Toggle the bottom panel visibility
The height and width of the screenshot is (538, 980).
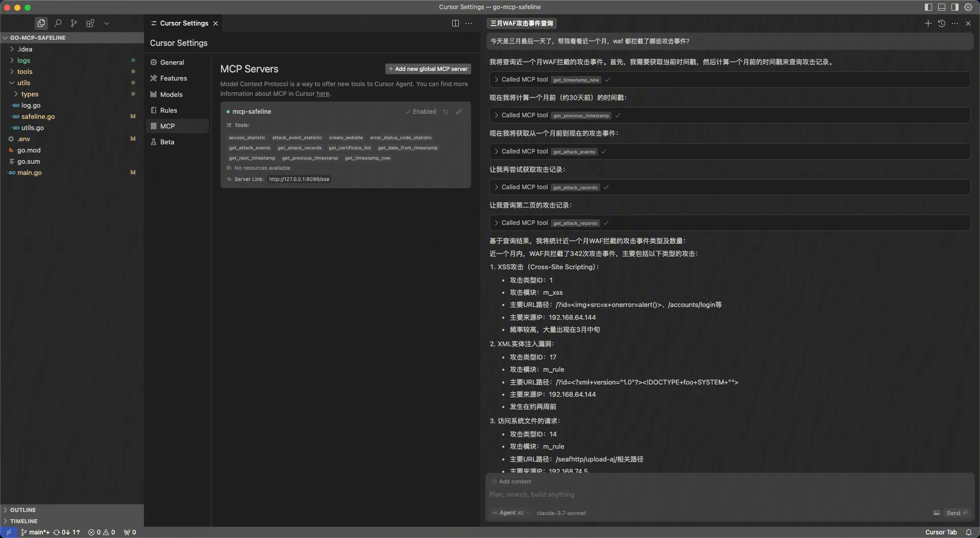(942, 7)
